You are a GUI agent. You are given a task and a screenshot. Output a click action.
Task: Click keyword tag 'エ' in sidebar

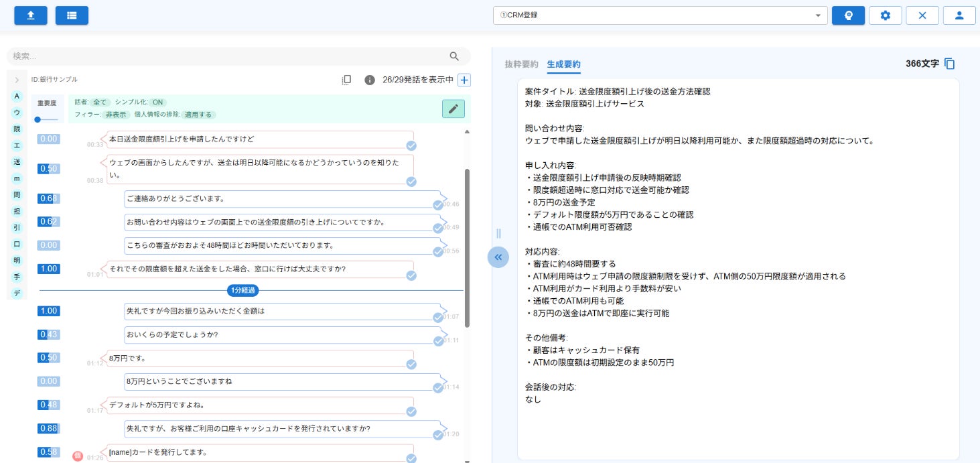(17, 145)
